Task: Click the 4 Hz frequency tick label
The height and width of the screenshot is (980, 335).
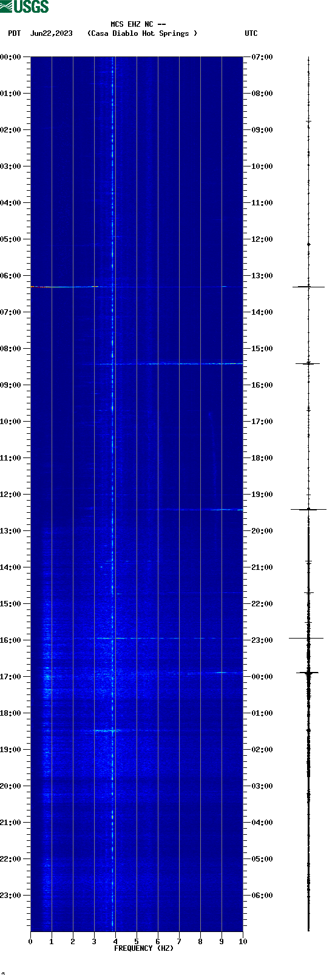Action: pyautogui.click(x=115, y=942)
